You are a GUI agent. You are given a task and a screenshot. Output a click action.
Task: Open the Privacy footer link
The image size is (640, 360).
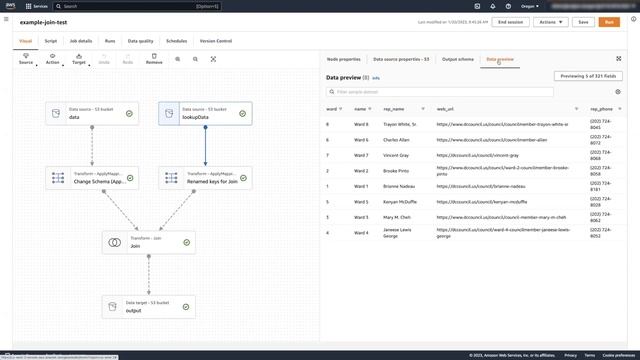570,356
